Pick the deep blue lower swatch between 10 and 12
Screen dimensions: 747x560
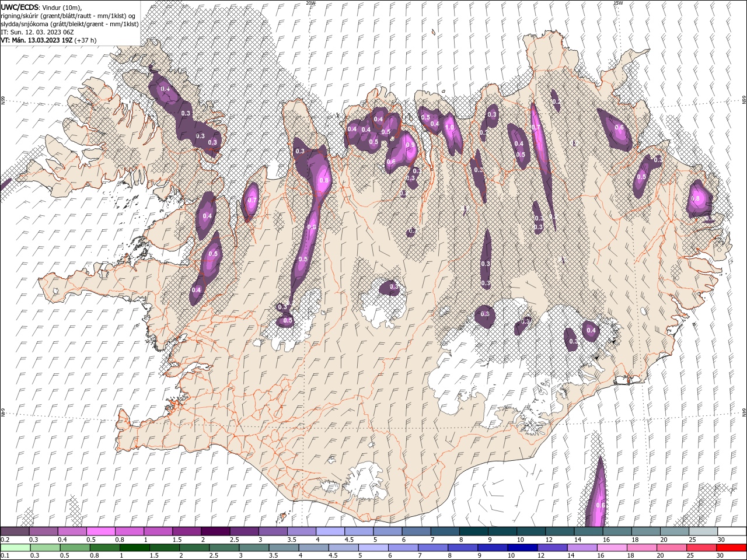pos(523,548)
